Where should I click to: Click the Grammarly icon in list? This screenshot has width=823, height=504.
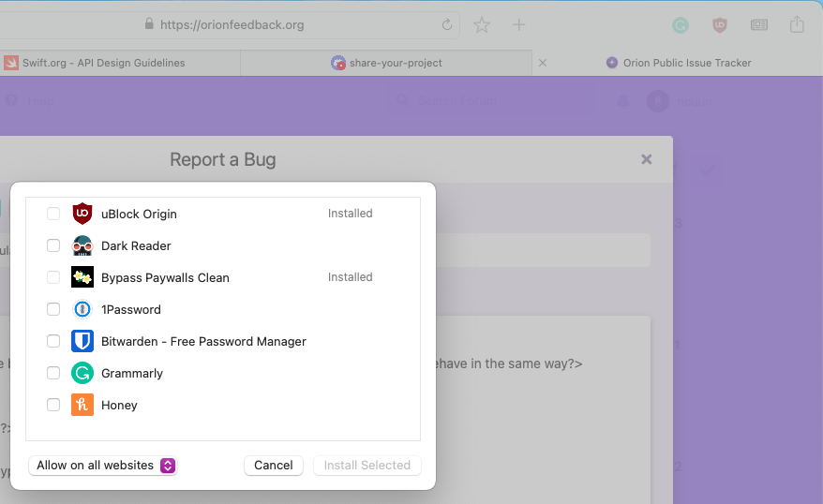(x=82, y=373)
